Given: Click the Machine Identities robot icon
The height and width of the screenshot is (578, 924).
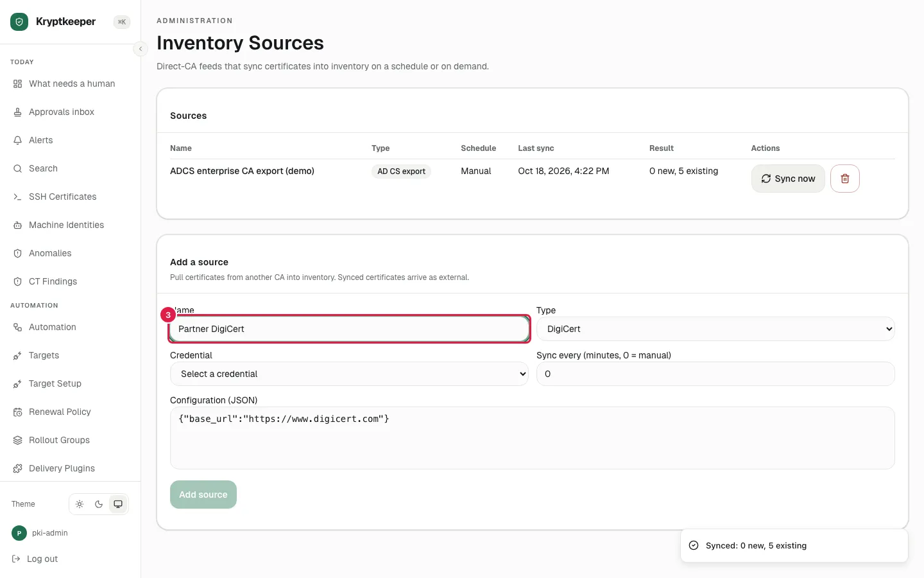Looking at the screenshot, I should click(x=17, y=225).
